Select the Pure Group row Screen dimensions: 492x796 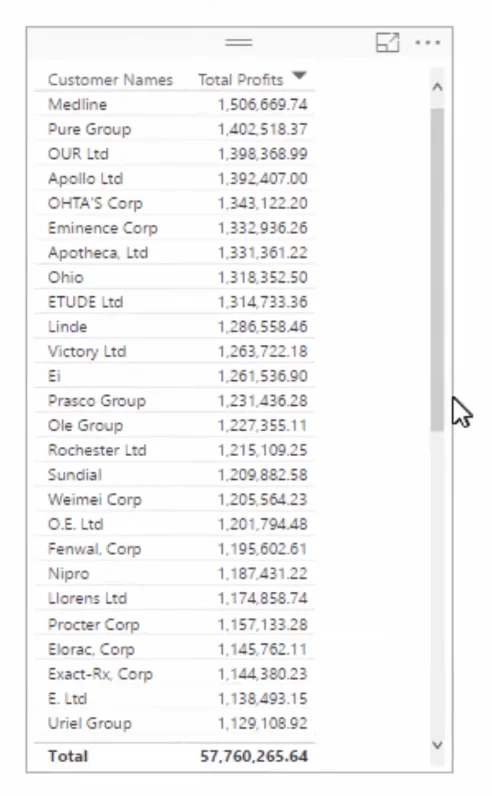[175, 129]
